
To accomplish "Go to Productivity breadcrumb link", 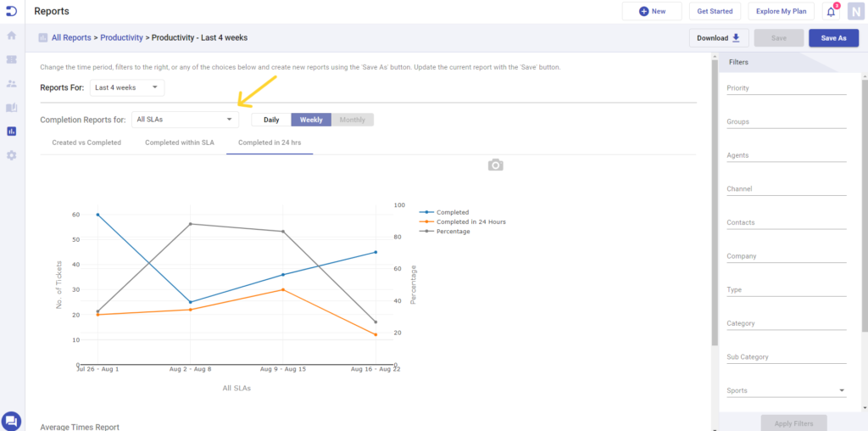I will coord(122,37).
